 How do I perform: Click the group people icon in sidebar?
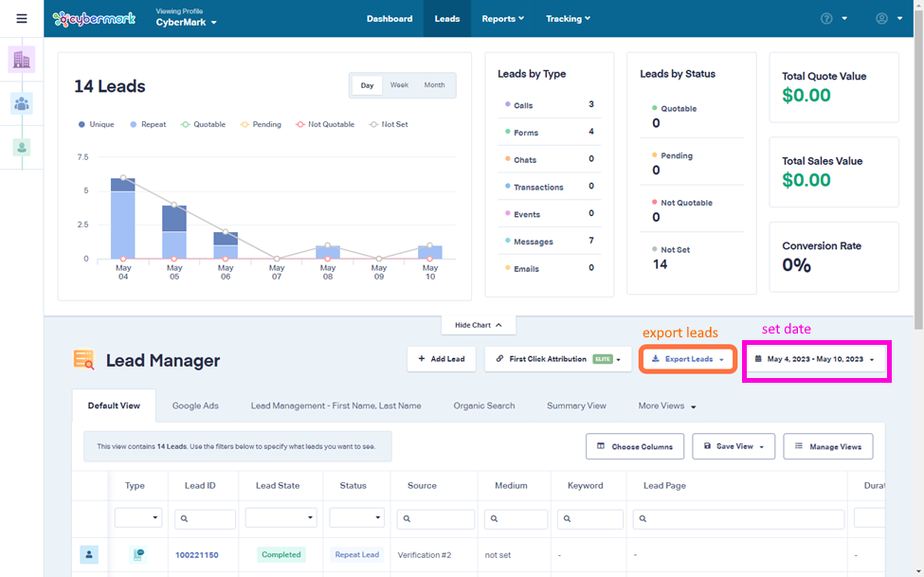tap(22, 103)
